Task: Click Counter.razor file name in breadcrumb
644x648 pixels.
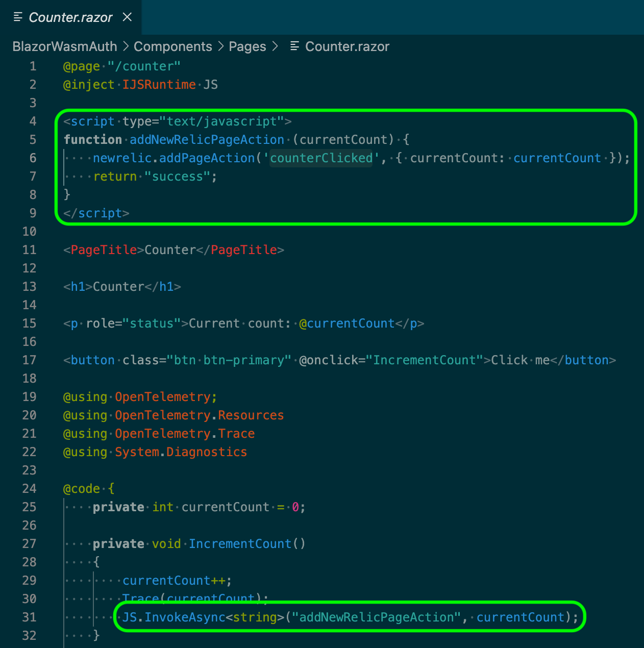Action: coord(347,46)
